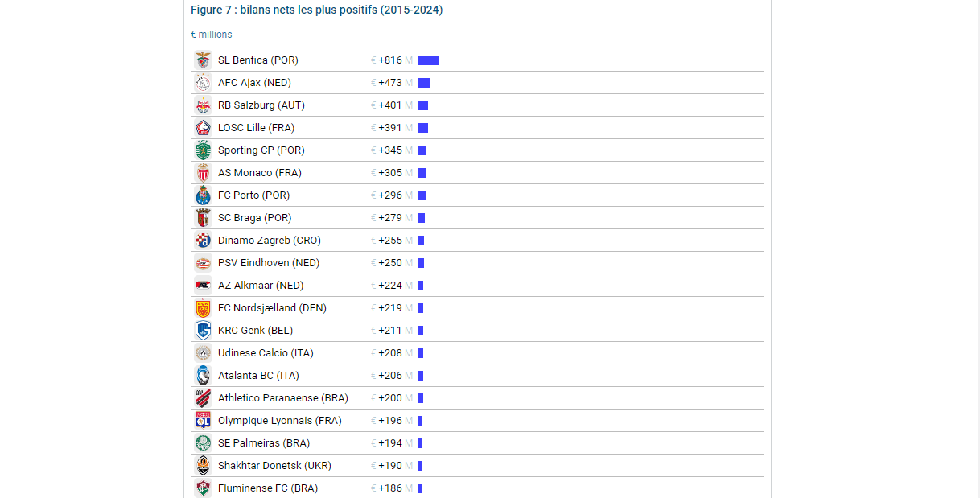Click the '+219' value for Nordsjælland

point(390,308)
